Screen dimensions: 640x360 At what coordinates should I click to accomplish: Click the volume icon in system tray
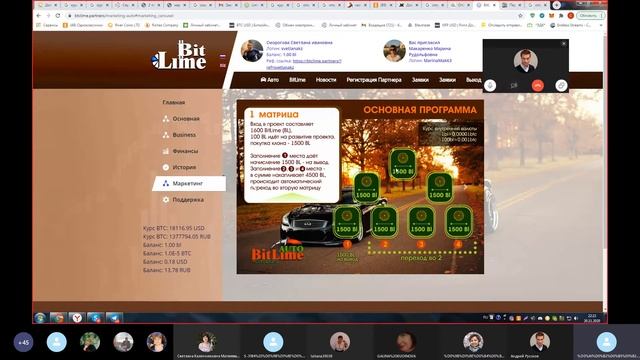tap(576, 318)
